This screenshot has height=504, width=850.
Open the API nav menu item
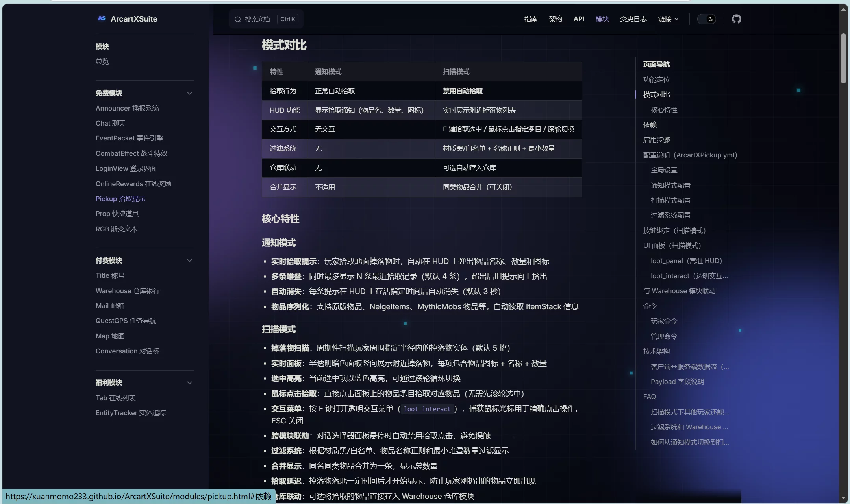[x=579, y=19]
